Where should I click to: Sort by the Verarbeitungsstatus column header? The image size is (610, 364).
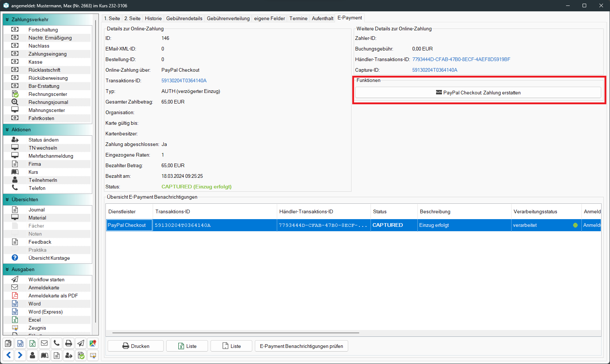click(546, 211)
